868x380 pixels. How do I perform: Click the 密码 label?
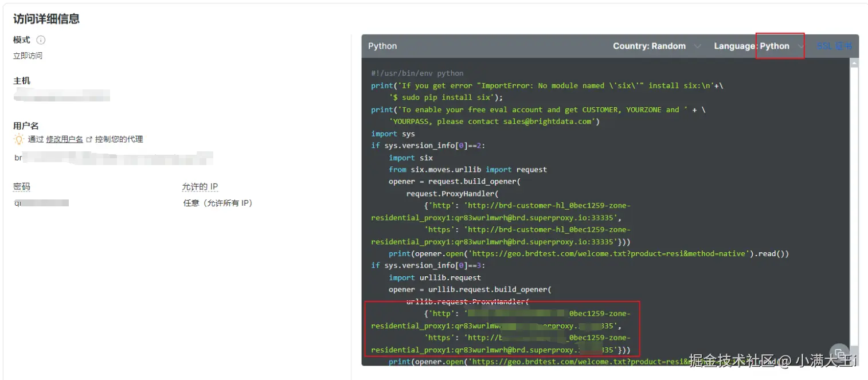[x=22, y=187]
